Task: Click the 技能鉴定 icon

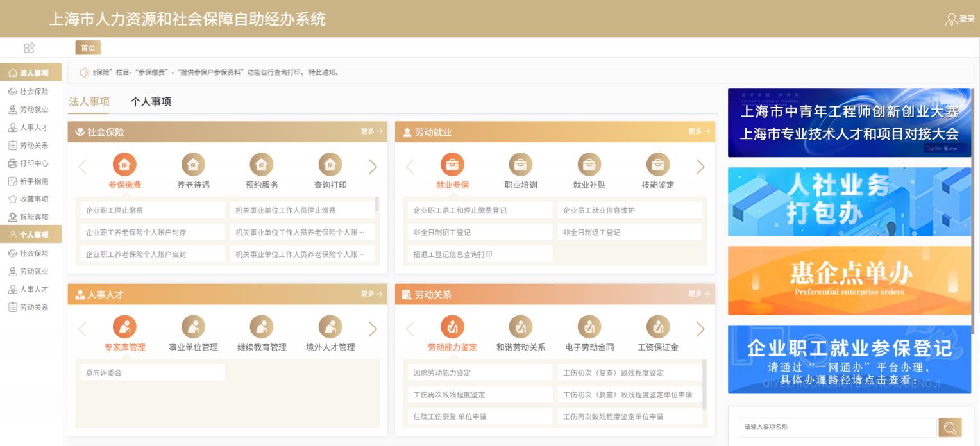Action: click(657, 165)
